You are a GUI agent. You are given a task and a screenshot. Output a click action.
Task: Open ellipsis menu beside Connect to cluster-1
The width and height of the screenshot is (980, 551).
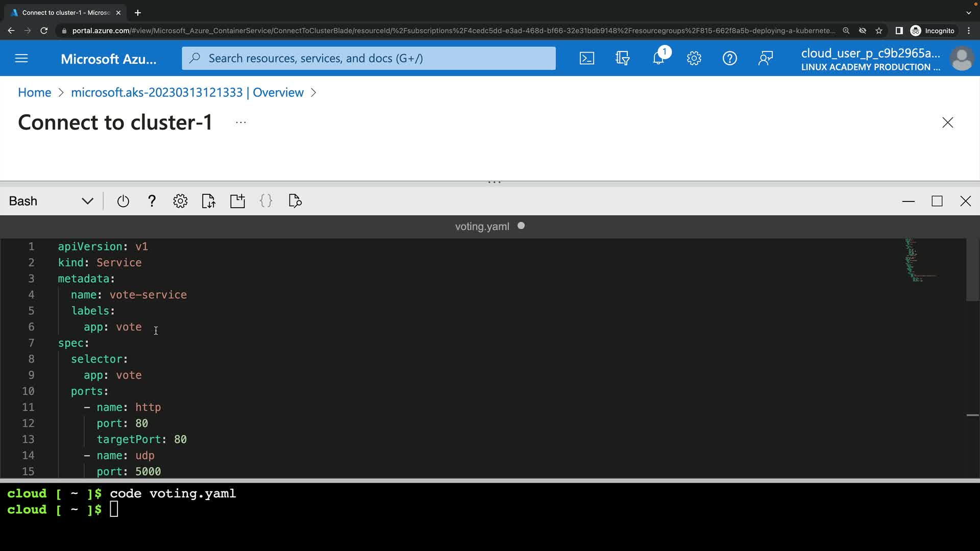coord(241,122)
